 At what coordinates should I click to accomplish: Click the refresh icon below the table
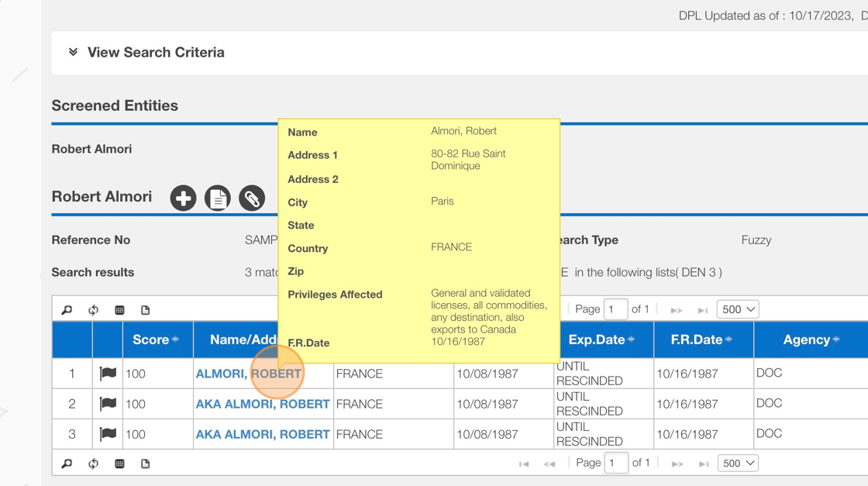pyautogui.click(x=94, y=464)
